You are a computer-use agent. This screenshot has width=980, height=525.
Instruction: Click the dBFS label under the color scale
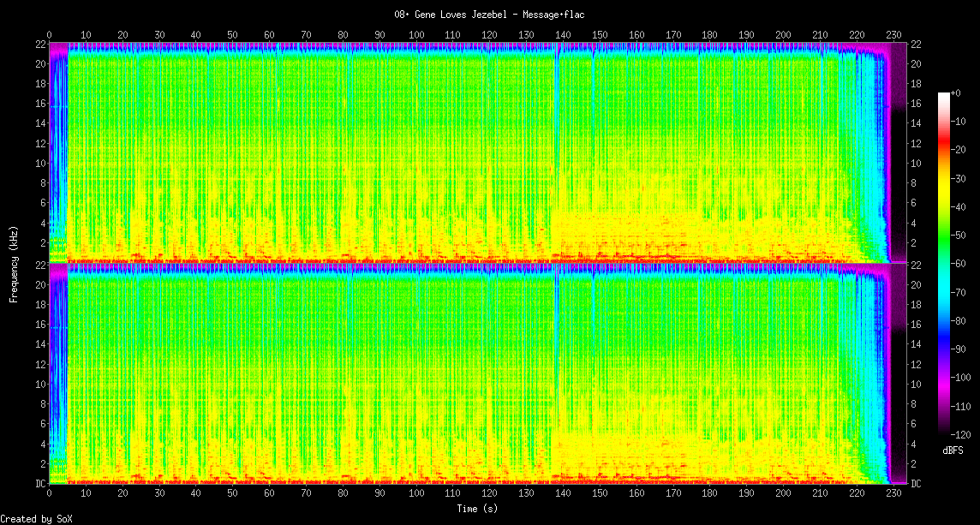[x=953, y=450]
